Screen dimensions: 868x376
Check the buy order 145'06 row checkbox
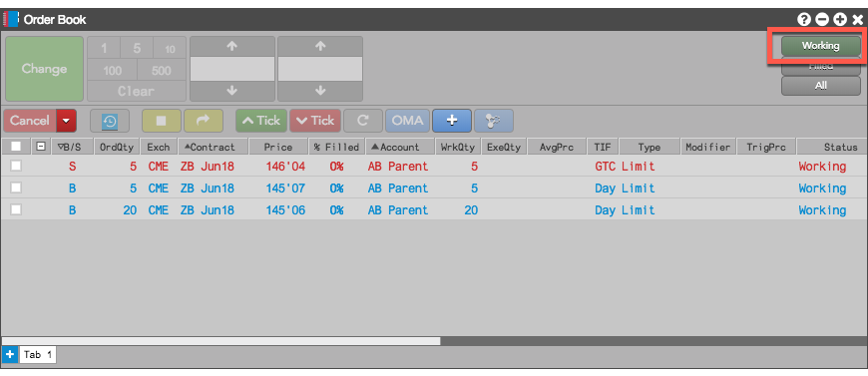click(16, 209)
